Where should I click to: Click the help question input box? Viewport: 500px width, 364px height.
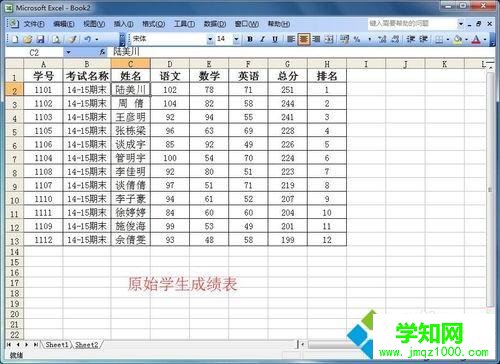click(x=412, y=23)
